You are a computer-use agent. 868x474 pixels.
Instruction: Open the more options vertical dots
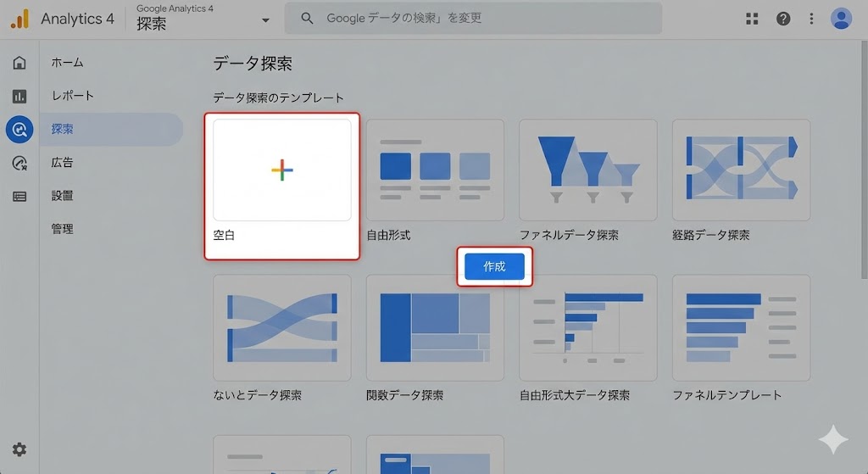(811, 19)
